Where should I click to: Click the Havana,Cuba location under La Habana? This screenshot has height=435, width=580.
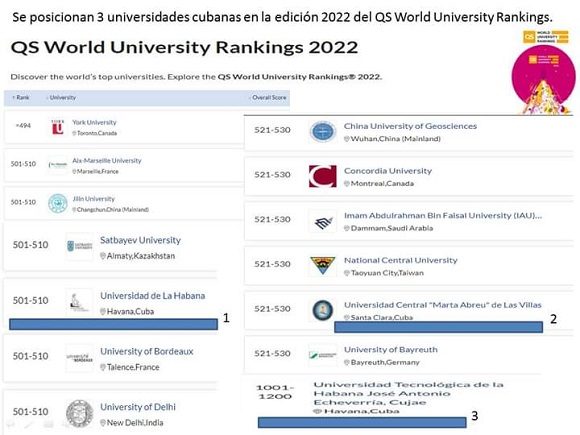[x=130, y=311]
